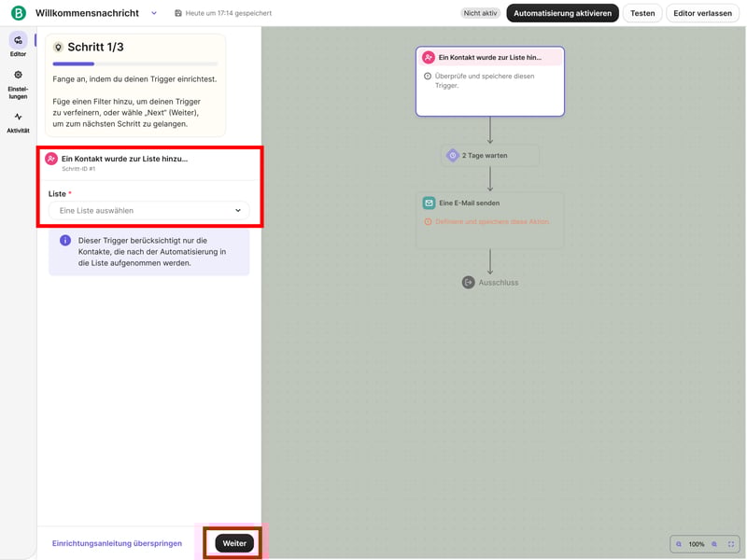Click the lightbulb icon next to Schritt 1/3
The width and height of the screenshot is (747, 560).
(x=58, y=48)
